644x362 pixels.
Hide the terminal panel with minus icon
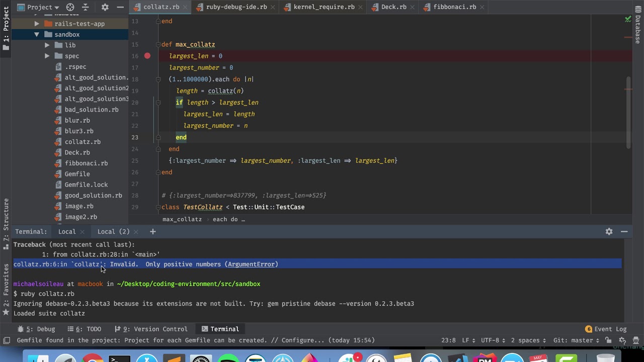[624, 232]
